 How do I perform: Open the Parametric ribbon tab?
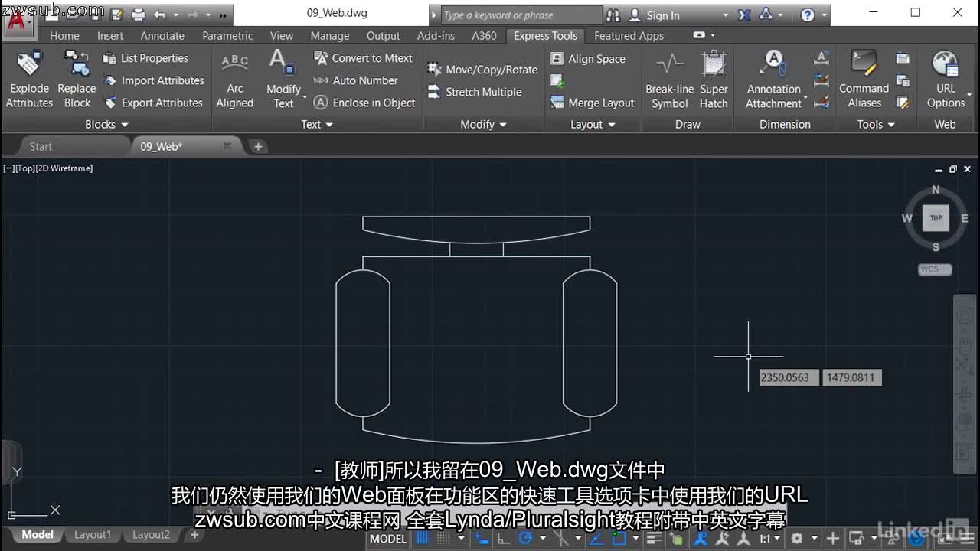click(x=227, y=35)
